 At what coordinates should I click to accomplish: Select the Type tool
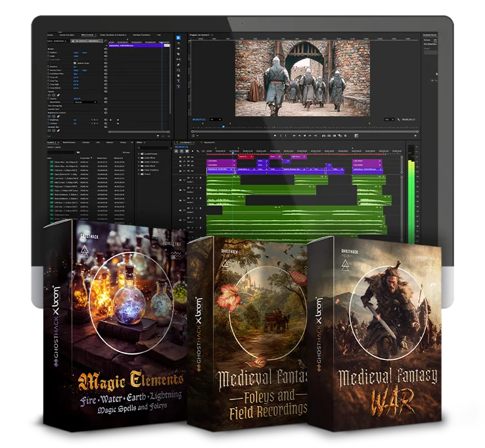tap(179, 81)
